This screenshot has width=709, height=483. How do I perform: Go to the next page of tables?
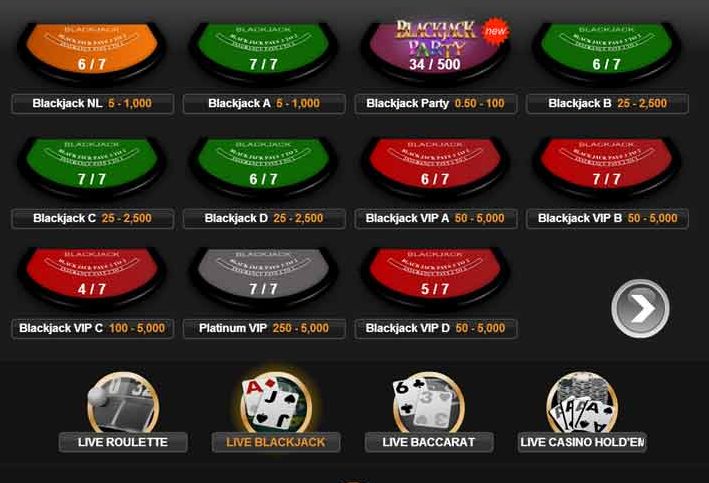point(640,308)
